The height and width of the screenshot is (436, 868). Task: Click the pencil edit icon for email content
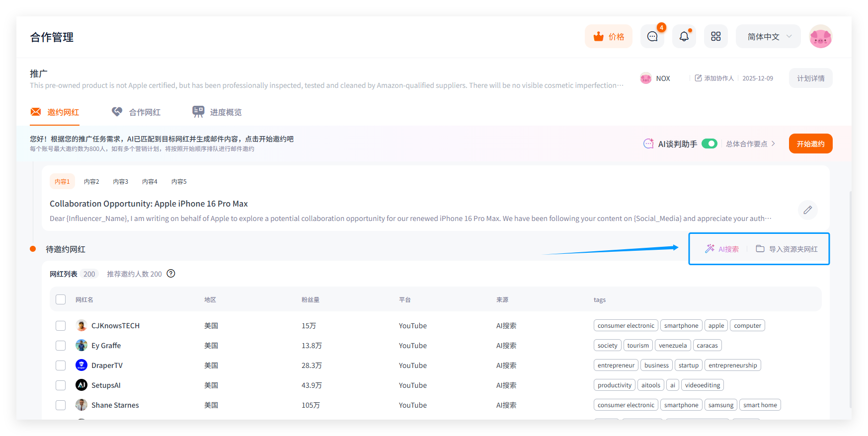point(807,210)
